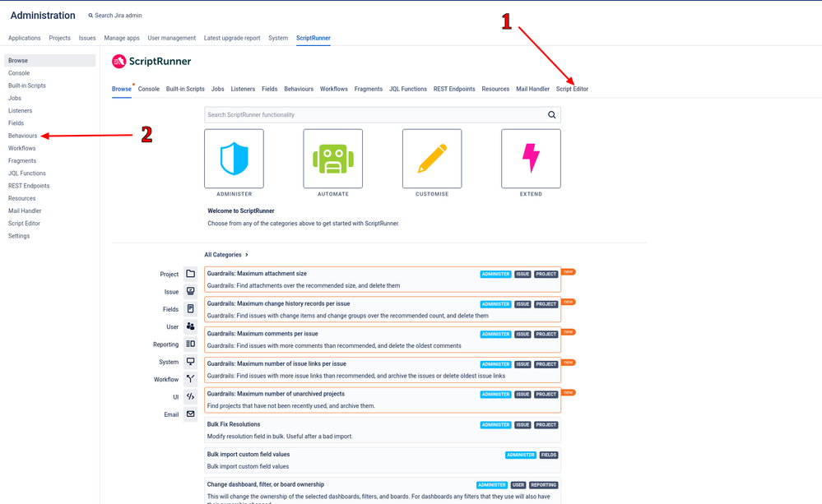
Task: Select the Email envelope category icon
Action: [190, 414]
